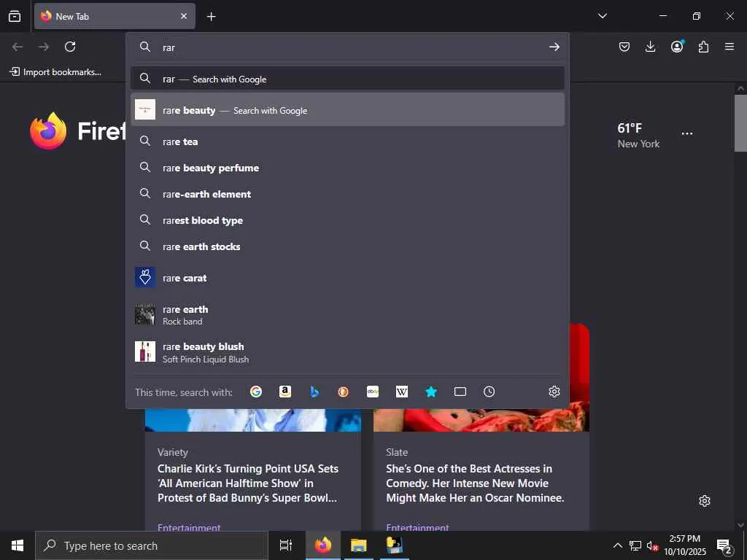Search history using the clock icon

coord(489,392)
